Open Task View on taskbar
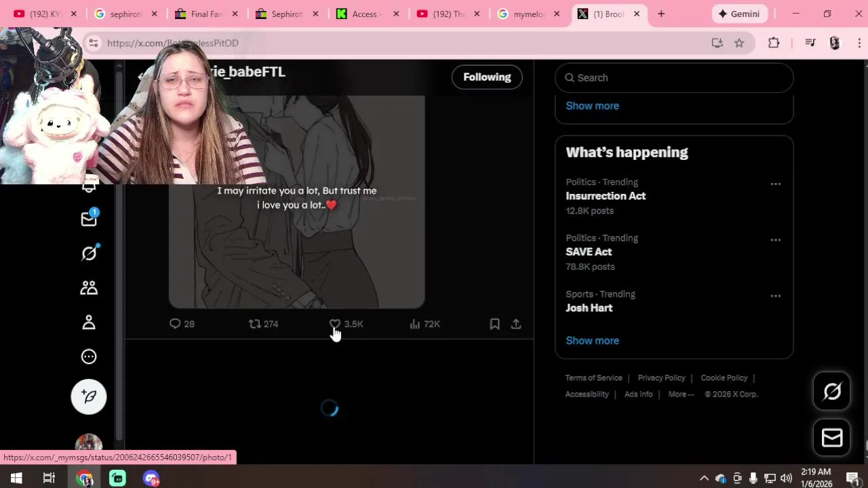 [49, 479]
